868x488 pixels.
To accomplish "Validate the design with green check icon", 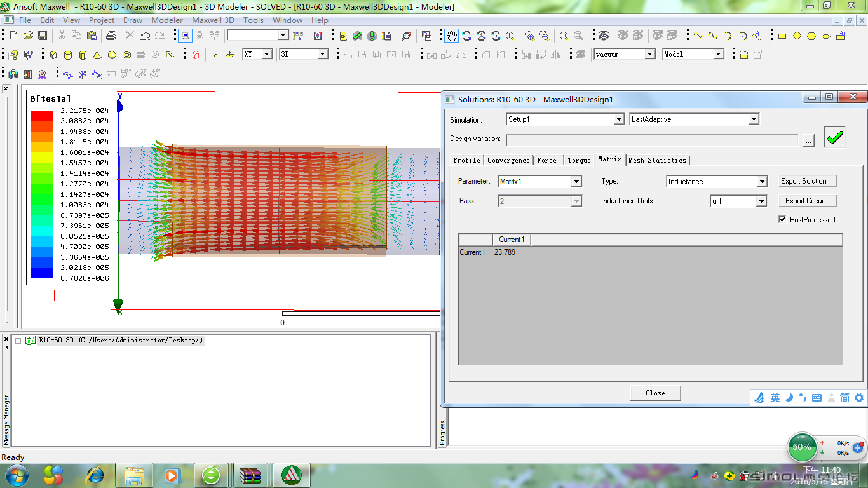I will pyautogui.click(x=357, y=36).
